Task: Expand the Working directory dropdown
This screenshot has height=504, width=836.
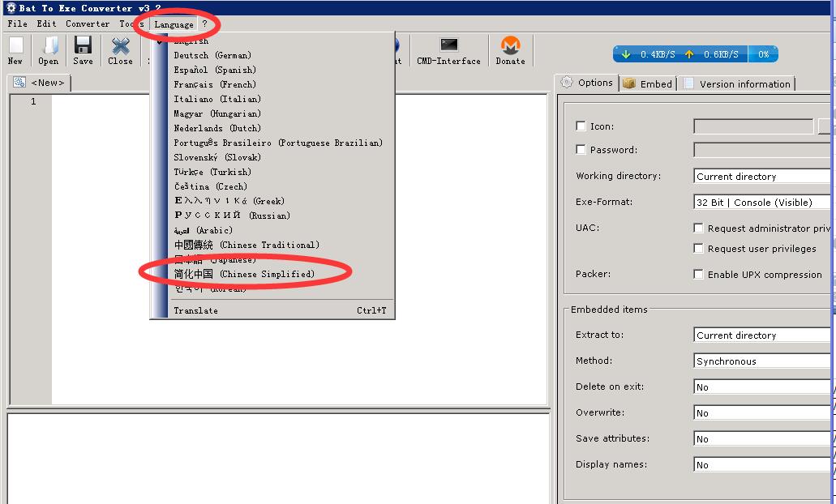Action: 762,177
